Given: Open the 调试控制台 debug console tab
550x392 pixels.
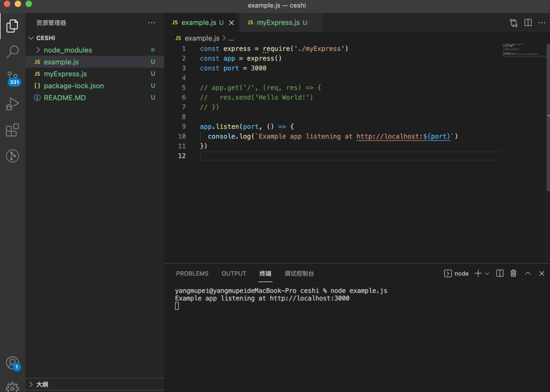Looking at the screenshot, I should coord(299,273).
